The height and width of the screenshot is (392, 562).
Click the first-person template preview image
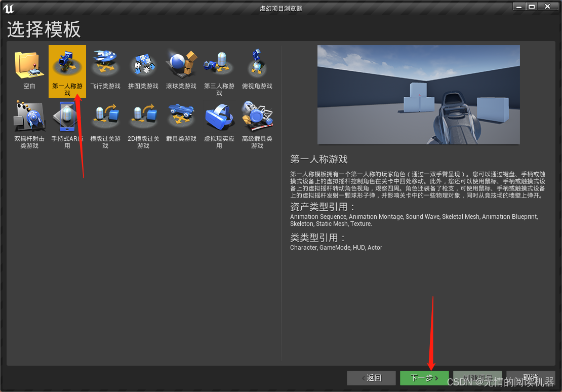coord(419,95)
